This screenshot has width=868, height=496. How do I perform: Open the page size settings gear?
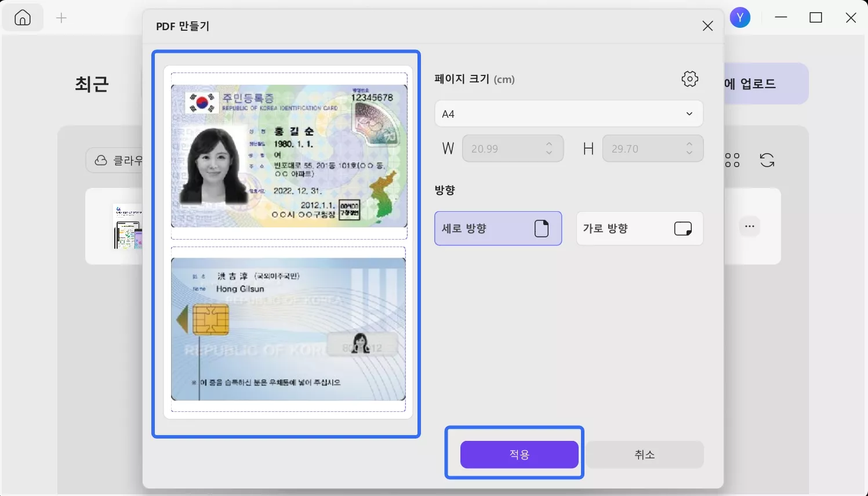(689, 79)
